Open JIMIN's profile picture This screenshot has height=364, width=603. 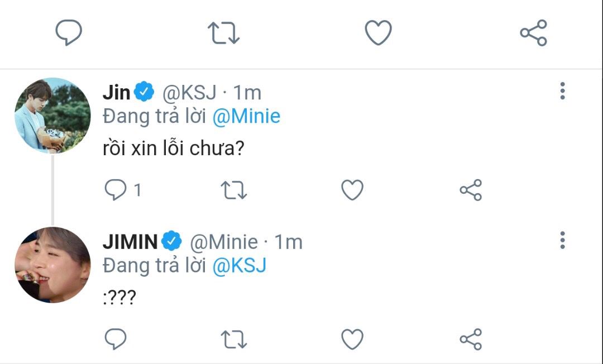coord(52,265)
